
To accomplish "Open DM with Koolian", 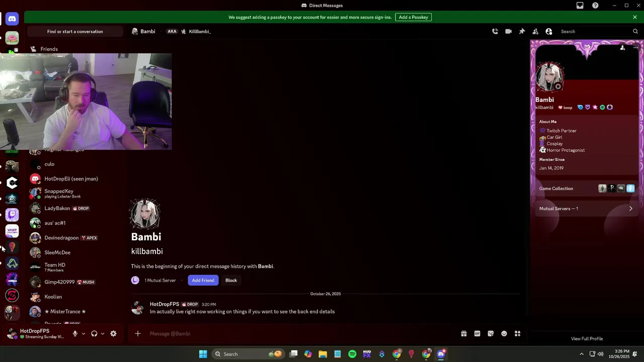I will click(75, 297).
